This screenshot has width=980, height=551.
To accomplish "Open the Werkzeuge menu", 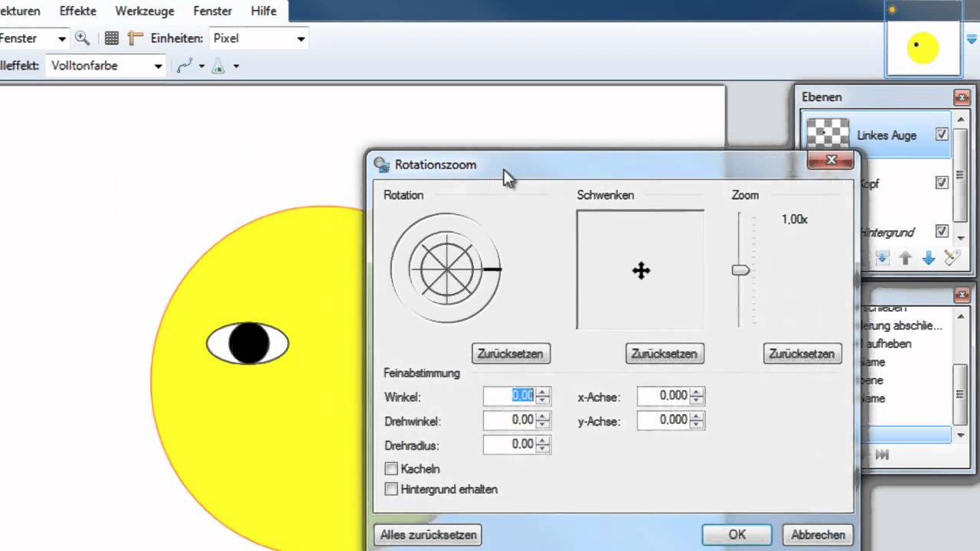I will click(145, 11).
